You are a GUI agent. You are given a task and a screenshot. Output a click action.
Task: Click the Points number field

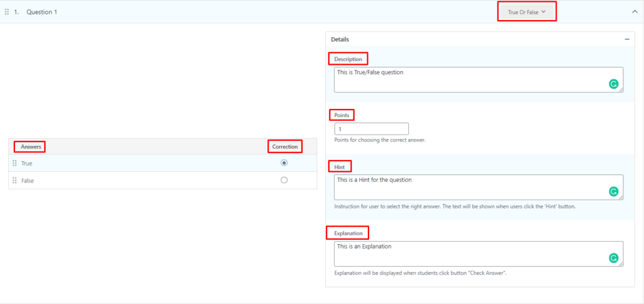pyautogui.click(x=371, y=129)
